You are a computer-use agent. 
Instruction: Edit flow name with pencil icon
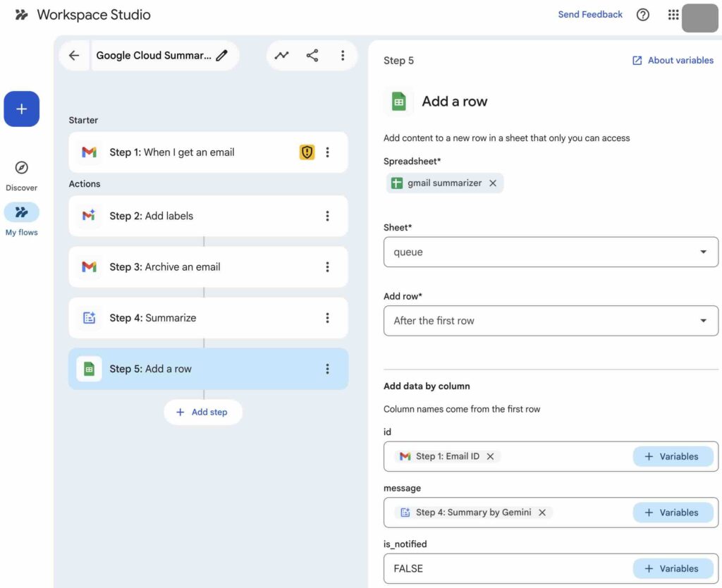(x=222, y=56)
